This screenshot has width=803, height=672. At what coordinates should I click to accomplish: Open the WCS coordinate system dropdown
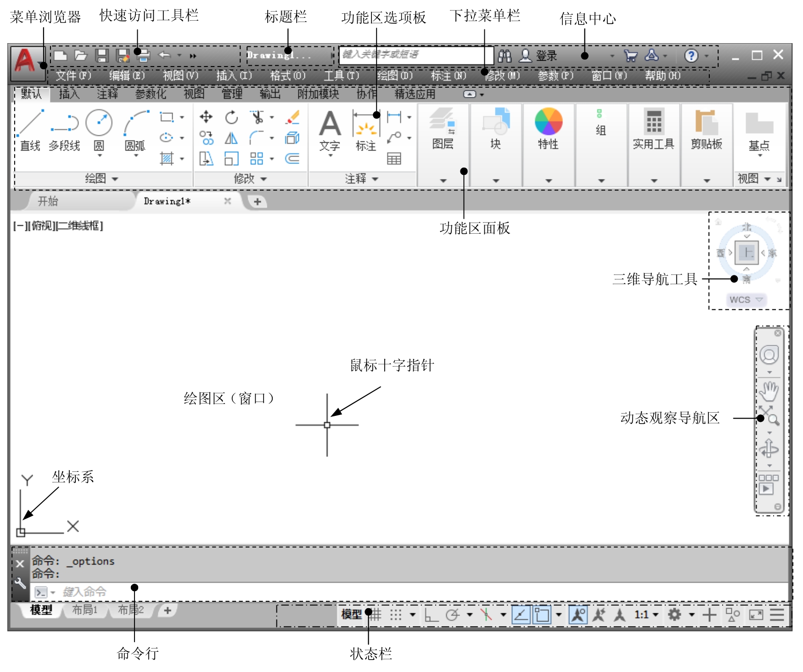tap(746, 300)
